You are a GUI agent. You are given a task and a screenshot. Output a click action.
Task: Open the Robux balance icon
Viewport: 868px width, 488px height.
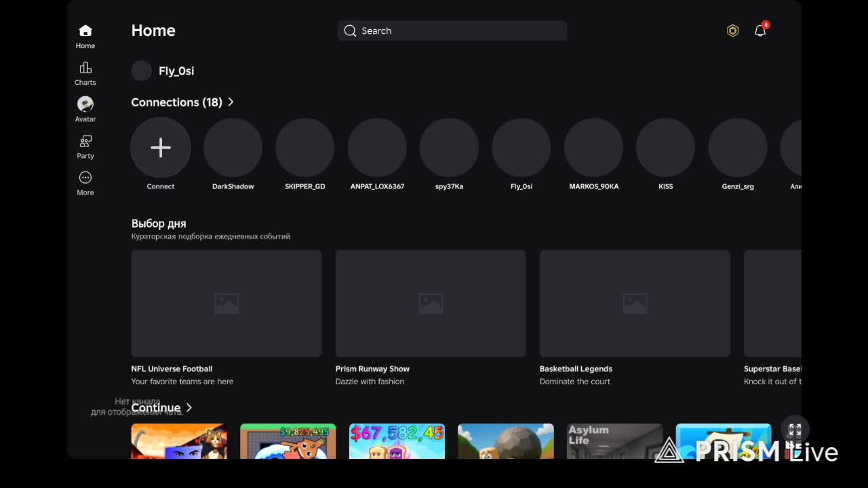pyautogui.click(x=732, y=30)
